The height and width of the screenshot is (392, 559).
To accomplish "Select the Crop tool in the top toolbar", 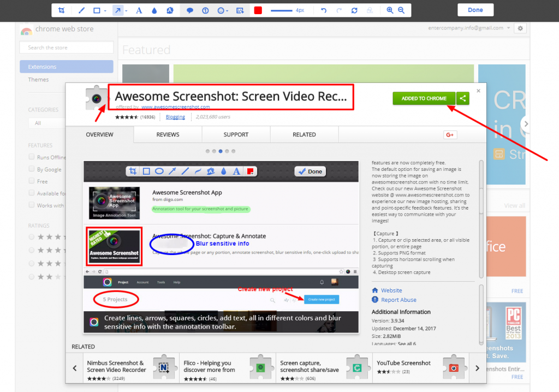I will 61,10.
